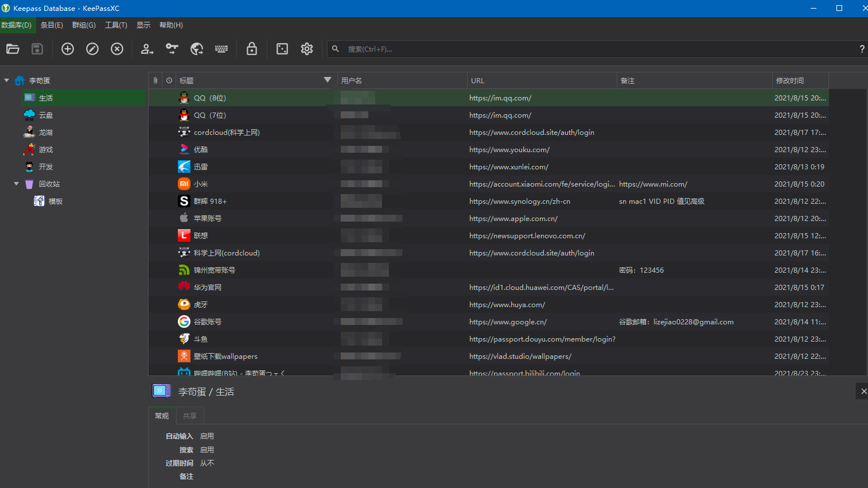Select the 群晖 918+ entry
Screen dimensions: 868x488
click(488, 201)
